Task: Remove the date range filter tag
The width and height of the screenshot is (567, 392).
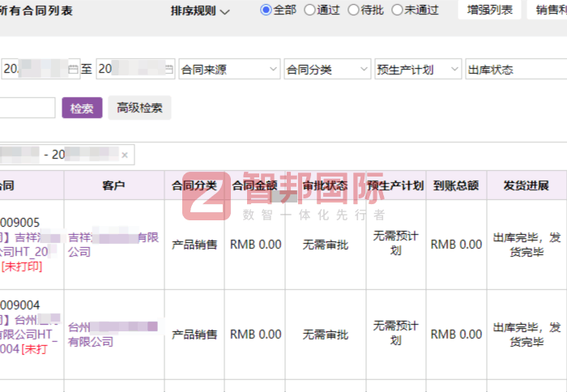Action: [x=124, y=154]
